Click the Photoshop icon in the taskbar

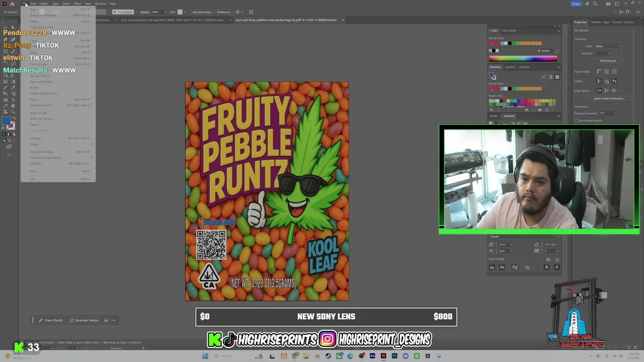[x=394, y=356]
